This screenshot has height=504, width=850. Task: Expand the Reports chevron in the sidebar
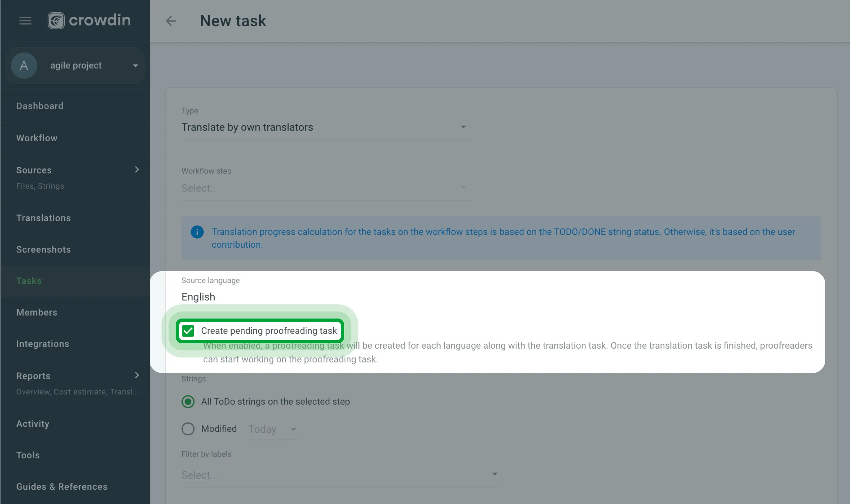coord(137,375)
